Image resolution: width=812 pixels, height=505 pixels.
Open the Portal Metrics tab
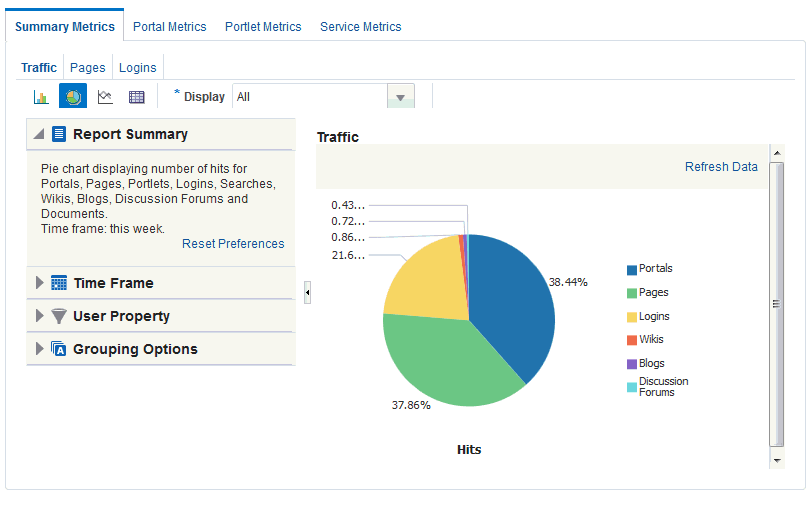coord(169,26)
